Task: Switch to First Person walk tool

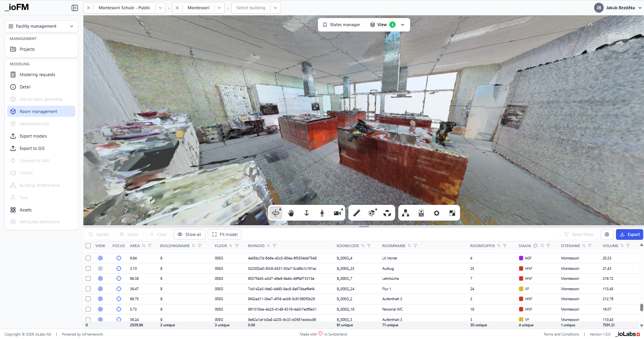Action: 322,213
